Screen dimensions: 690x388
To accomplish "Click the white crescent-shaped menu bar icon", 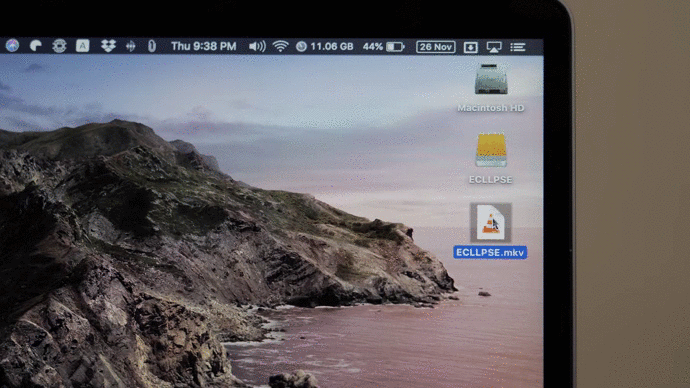I will 36,46.
